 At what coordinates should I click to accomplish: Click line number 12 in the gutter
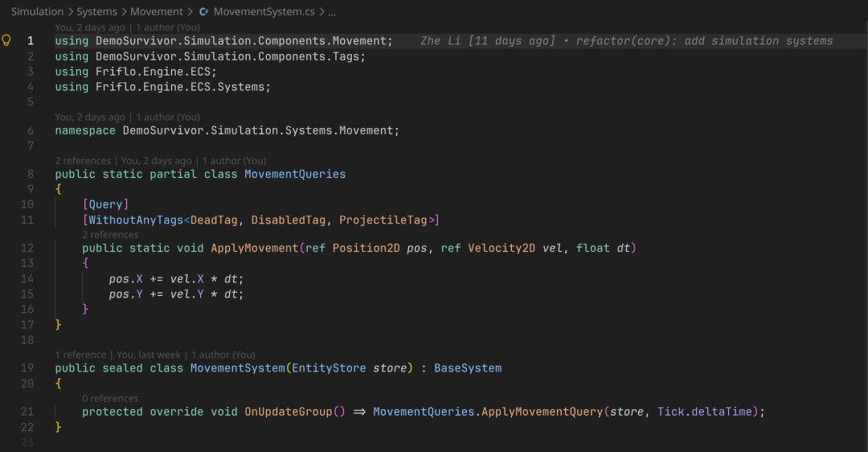pyautogui.click(x=27, y=249)
